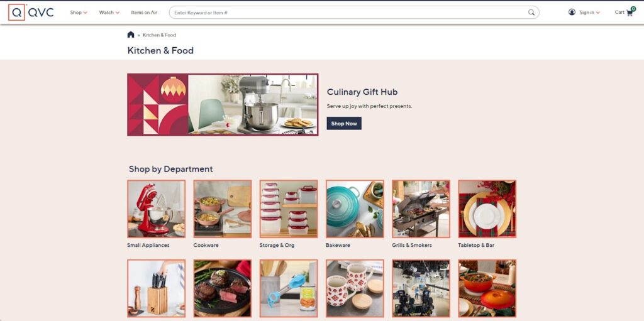This screenshot has height=321, width=644.
Task: Expand the Watch dropdown menu
Action: (109, 13)
